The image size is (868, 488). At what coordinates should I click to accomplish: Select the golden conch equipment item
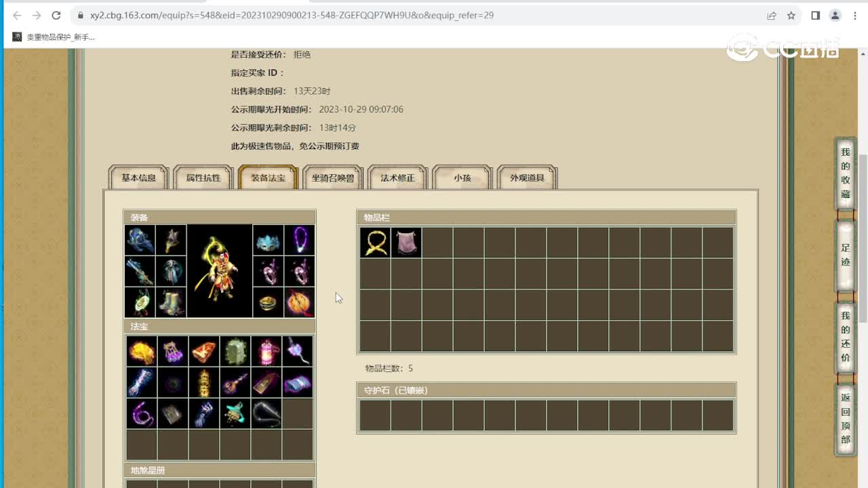(x=171, y=240)
